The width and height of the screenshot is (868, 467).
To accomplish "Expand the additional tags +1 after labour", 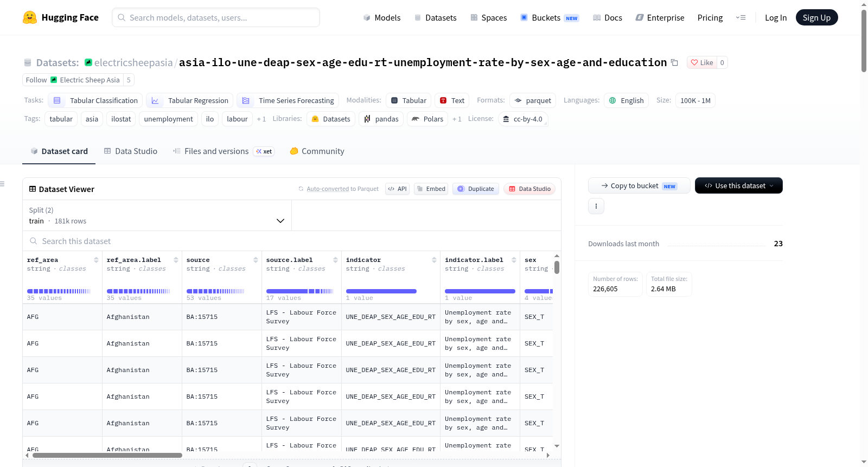I will pyautogui.click(x=261, y=119).
